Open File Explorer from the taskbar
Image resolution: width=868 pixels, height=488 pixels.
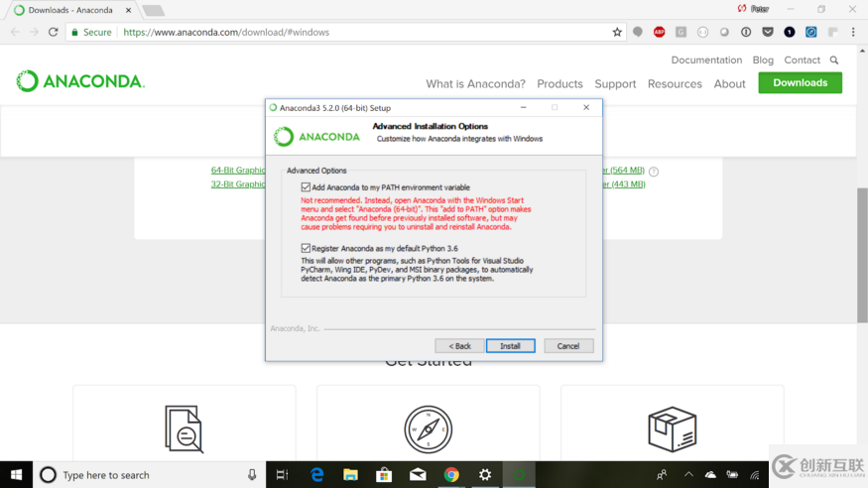click(350, 475)
